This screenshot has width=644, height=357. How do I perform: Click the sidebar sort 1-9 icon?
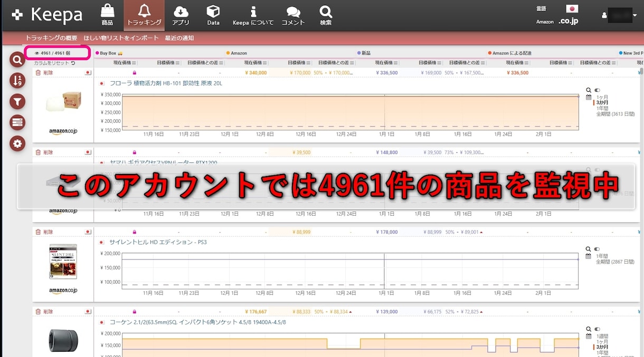click(x=17, y=80)
